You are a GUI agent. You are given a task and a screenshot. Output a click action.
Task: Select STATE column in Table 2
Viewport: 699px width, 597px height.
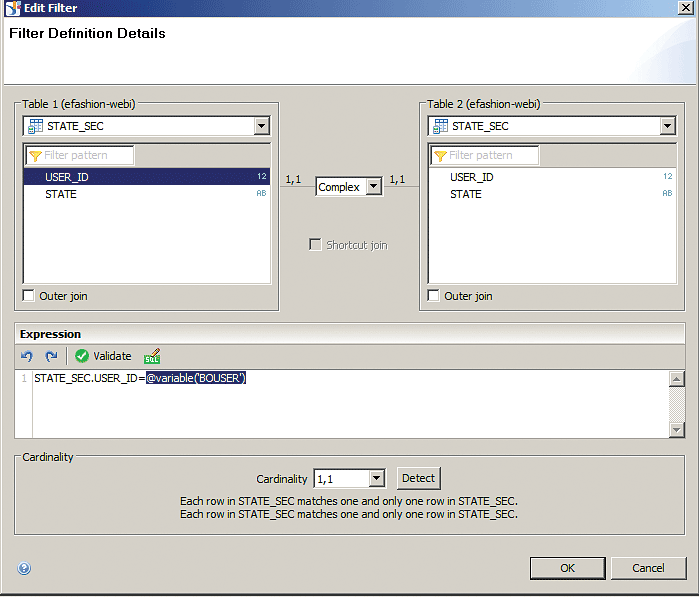click(x=552, y=194)
